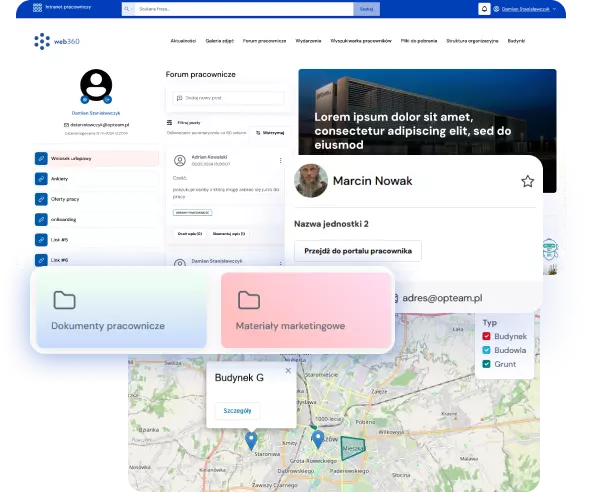Click link icon beside Ankiety
This screenshot has height=492, width=603.
[x=41, y=179]
